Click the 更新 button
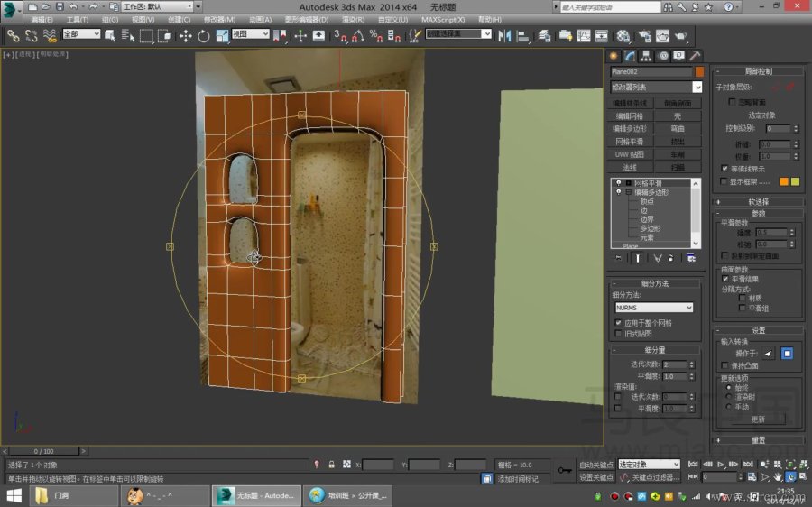 (x=757, y=419)
